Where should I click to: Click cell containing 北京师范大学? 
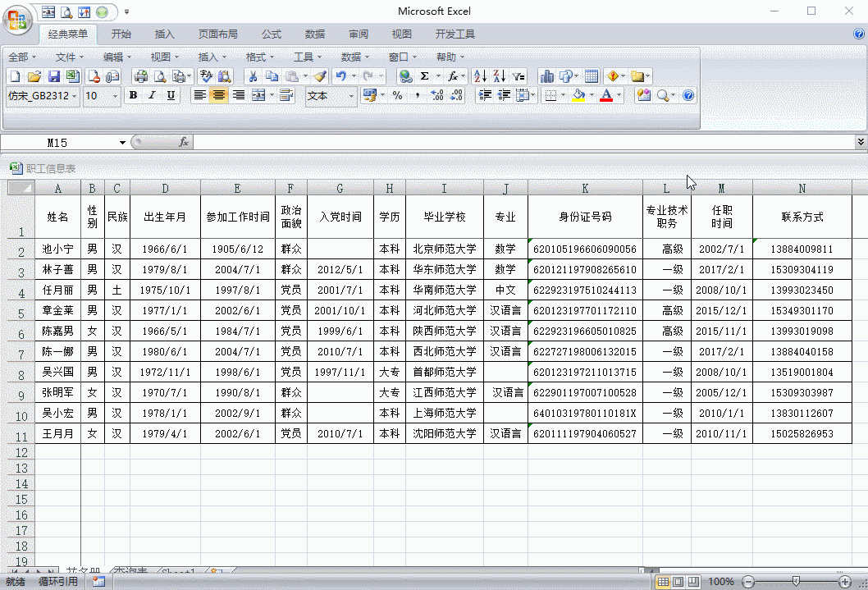tap(445, 249)
